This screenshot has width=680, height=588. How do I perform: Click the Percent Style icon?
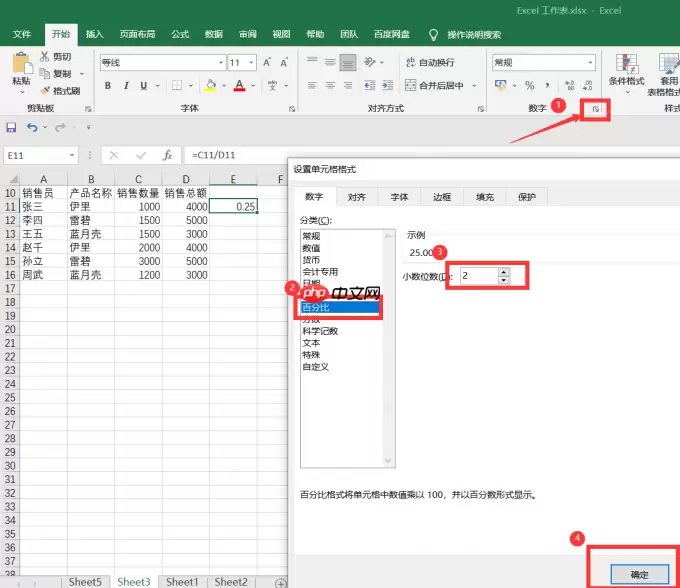coord(530,85)
